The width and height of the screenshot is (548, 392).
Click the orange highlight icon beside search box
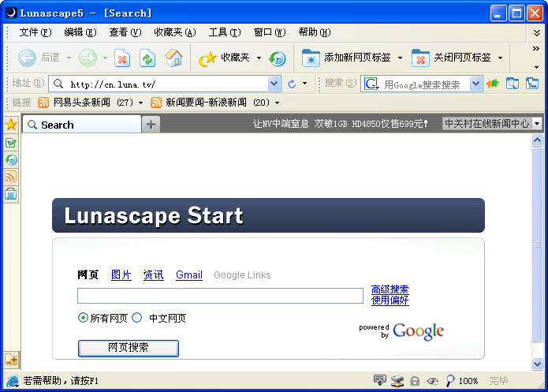(493, 84)
